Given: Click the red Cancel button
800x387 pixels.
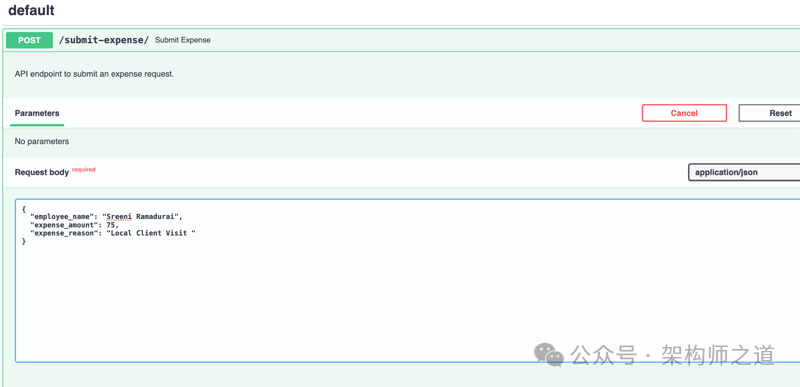Looking at the screenshot, I should (684, 113).
